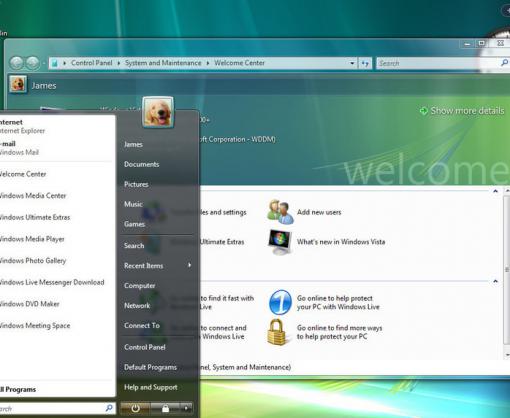
Task: Click the blue number one Windows Live icon
Action: click(280, 302)
